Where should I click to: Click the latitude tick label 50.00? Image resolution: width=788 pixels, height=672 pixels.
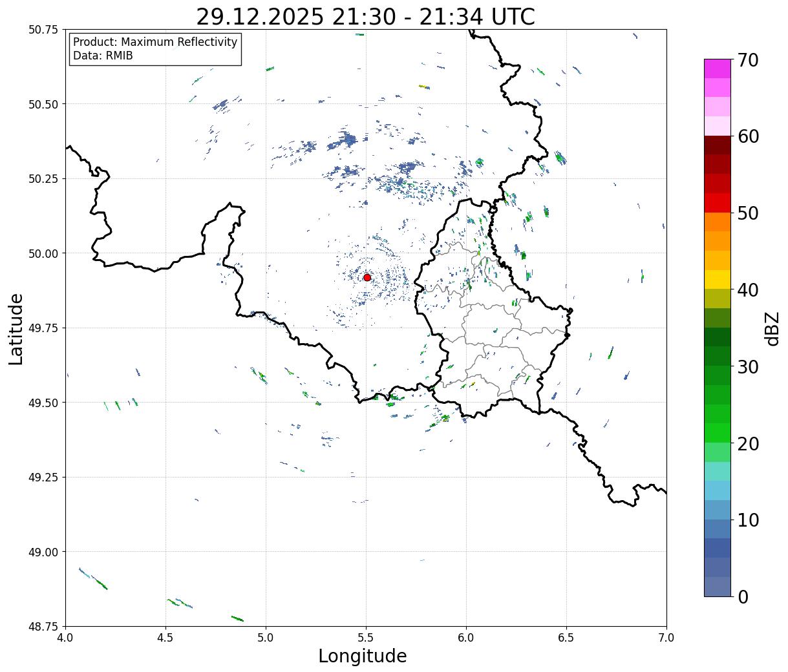43,253
